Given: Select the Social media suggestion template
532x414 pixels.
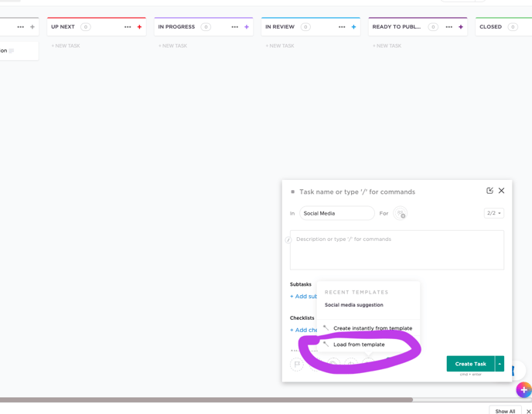Looking at the screenshot, I should (353, 305).
